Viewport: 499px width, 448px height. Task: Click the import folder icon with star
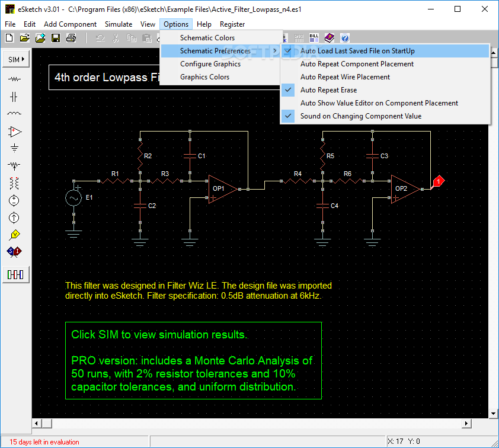tap(40, 38)
